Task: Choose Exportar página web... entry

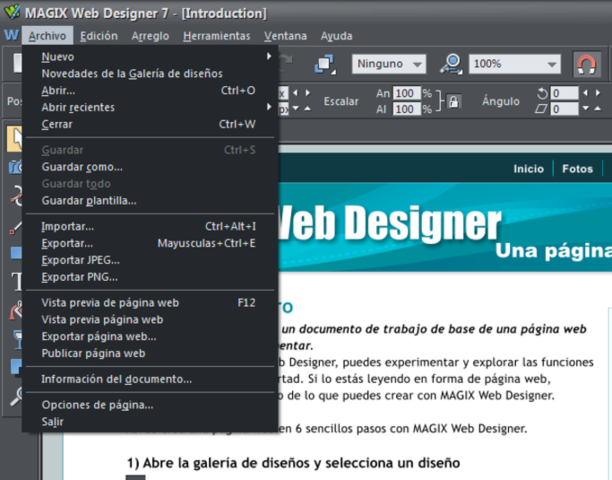Action: (x=150, y=336)
